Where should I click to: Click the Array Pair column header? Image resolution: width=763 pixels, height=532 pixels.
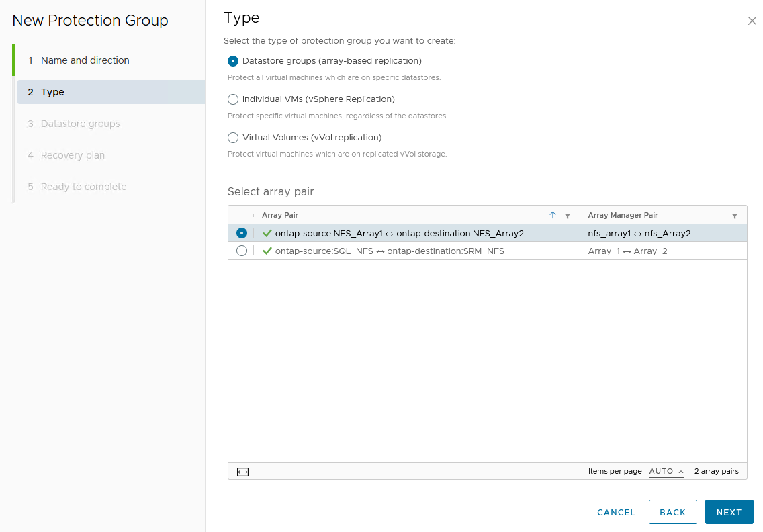click(280, 216)
